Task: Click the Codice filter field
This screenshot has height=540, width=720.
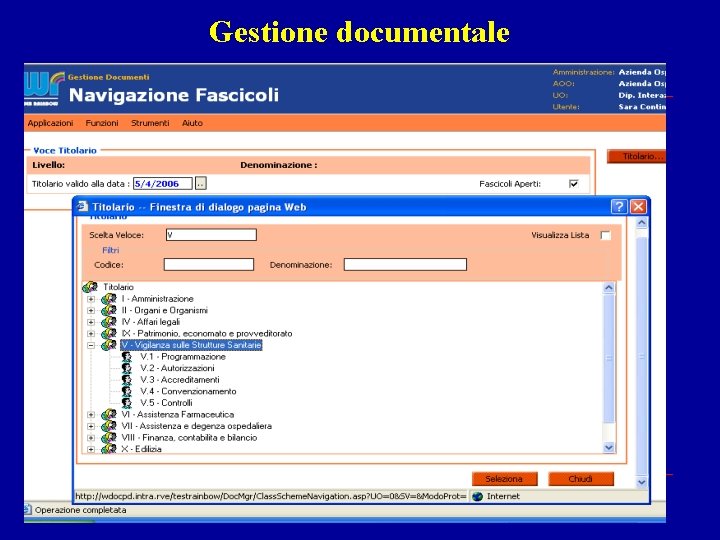Action: [x=209, y=264]
